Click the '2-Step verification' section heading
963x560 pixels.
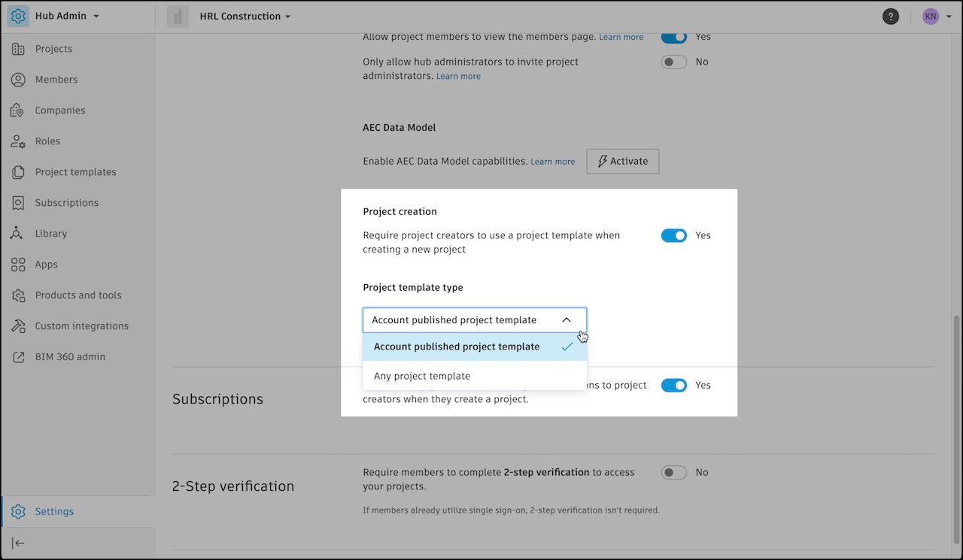(233, 486)
